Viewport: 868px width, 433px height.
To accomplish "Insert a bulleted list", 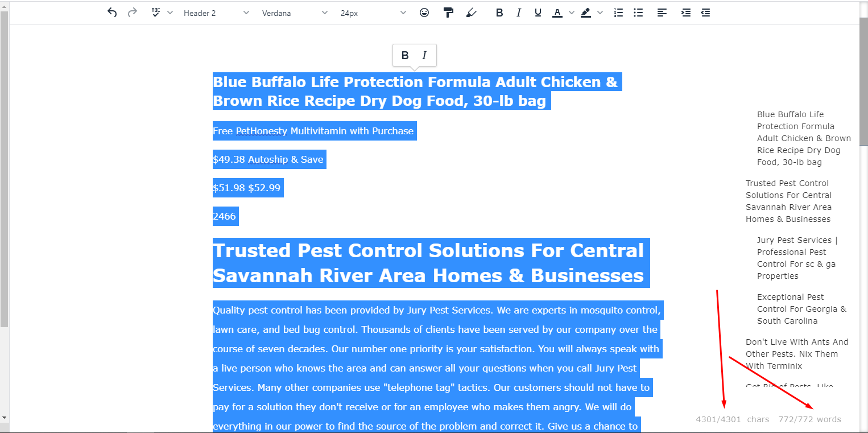I will pos(638,13).
